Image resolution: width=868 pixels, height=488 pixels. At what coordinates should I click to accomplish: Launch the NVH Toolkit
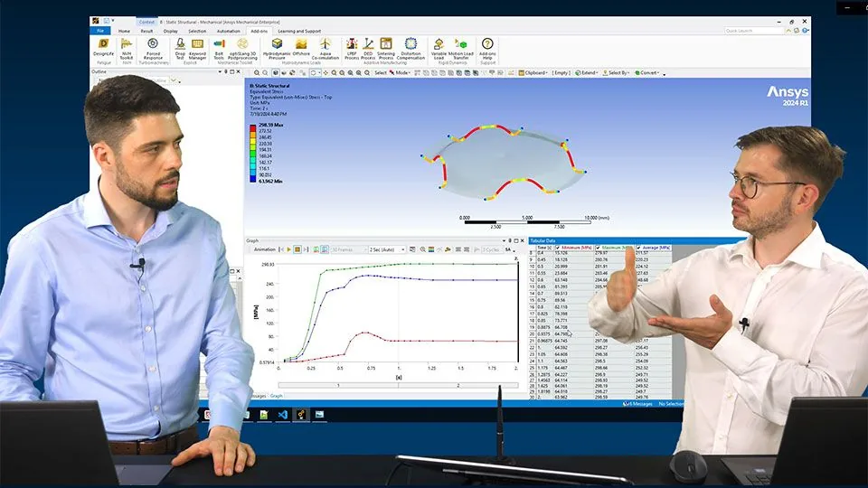127,48
